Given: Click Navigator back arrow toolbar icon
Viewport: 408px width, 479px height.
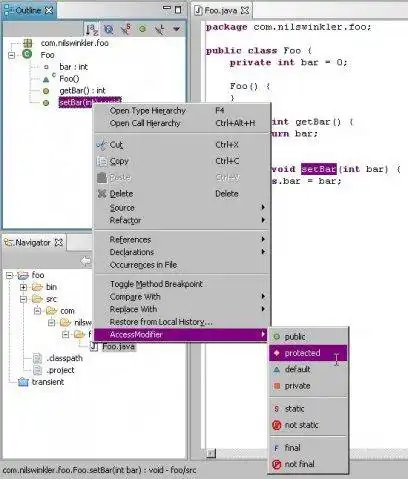Looking at the screenshot, I should click(86, 261).
